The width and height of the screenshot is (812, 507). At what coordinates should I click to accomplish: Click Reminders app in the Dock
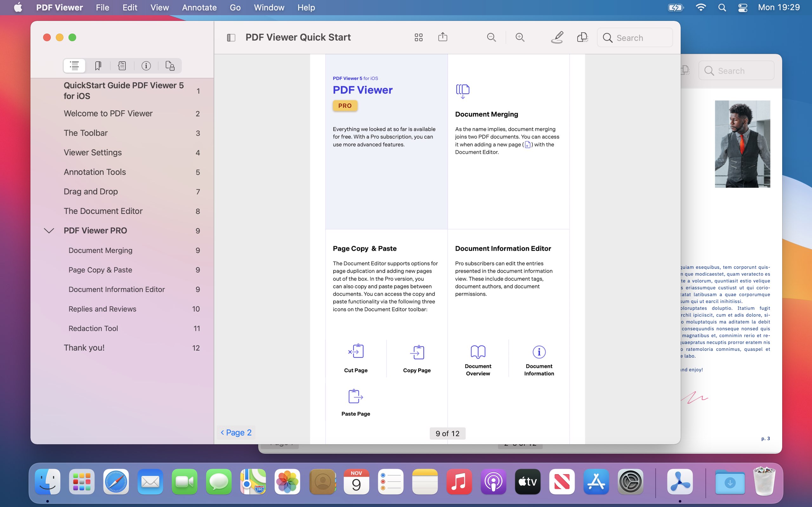[x=390, y=482]
